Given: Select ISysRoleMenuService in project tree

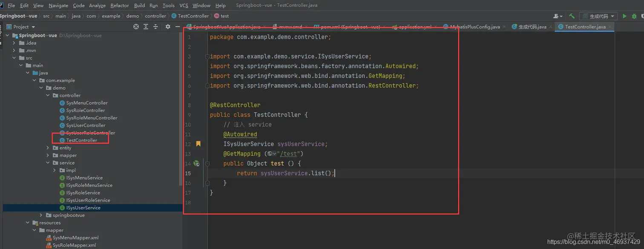Looking at the screenshot, I should click(89, 185).
